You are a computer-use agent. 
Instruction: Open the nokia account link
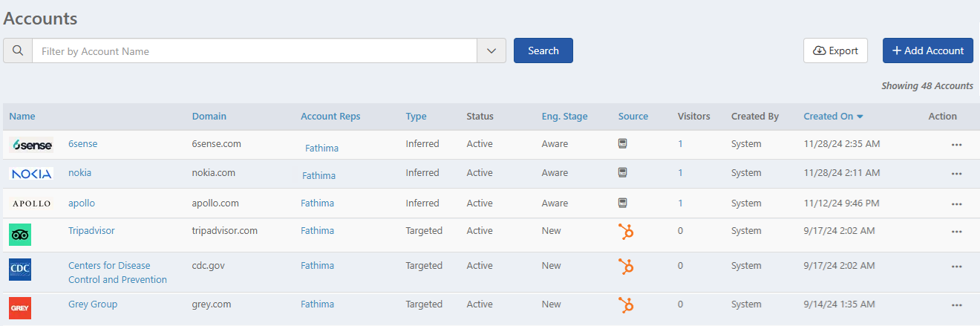coord(80,173)
